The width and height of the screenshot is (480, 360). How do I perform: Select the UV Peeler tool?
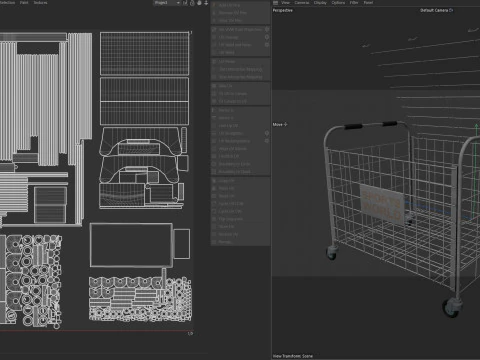pyautogui.click(x=227, y=62)
